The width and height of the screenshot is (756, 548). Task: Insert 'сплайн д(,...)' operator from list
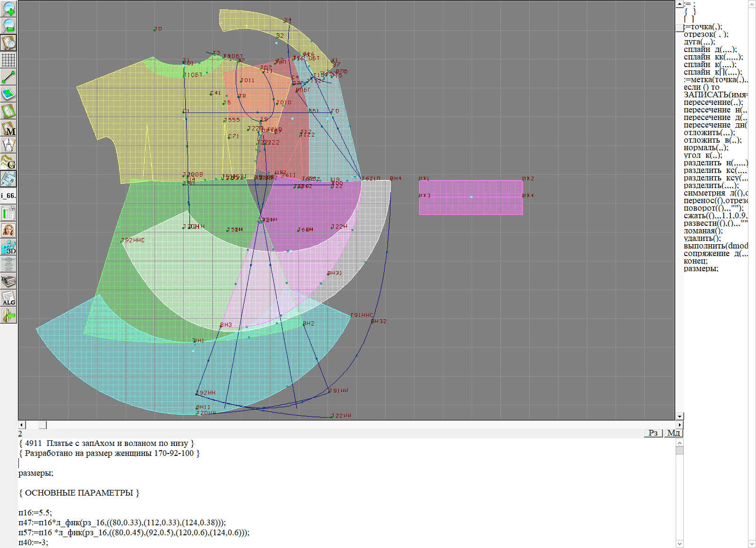710,50
